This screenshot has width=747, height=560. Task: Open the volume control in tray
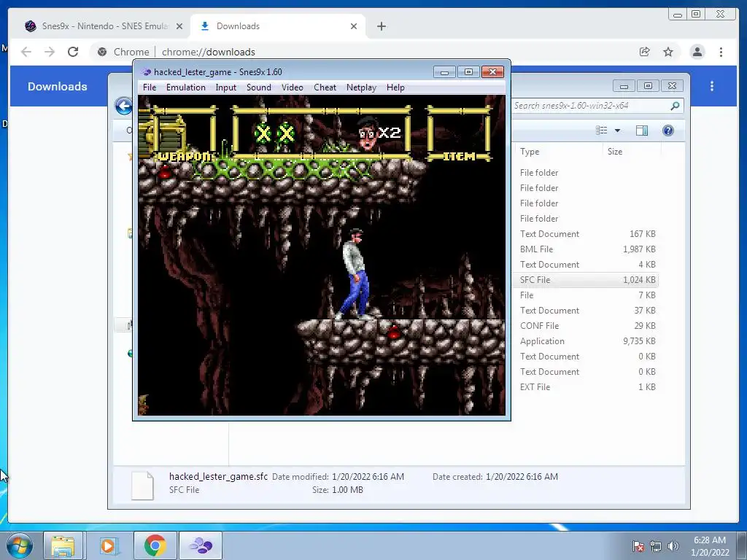tap(673, 546)
